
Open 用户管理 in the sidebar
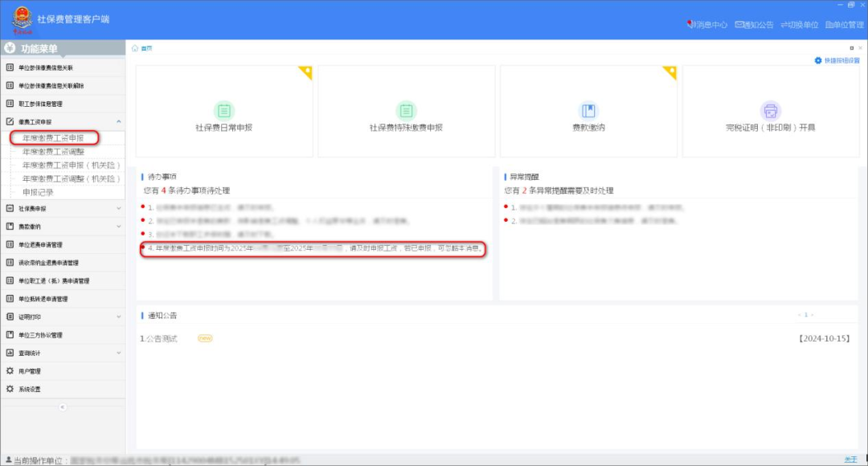pos(29,371)
